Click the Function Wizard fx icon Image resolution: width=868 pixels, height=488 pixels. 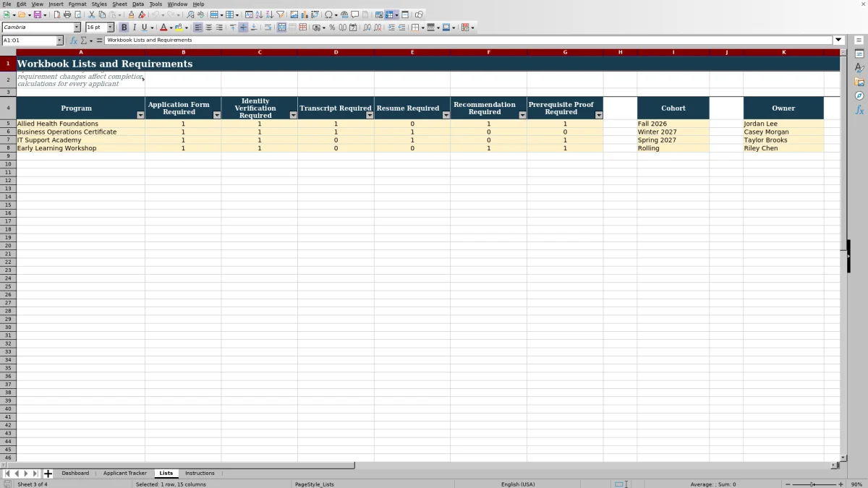pyautogui.click(x=74, y=40)
